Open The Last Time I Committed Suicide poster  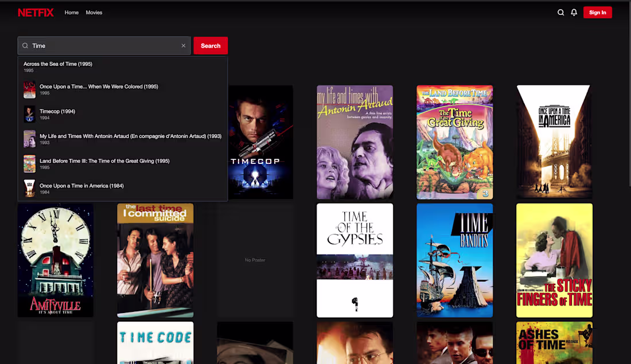point(155,260)
